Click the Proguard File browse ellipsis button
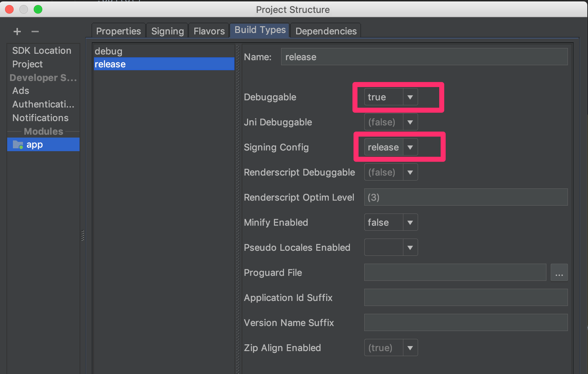This screenshot has width=588, height=374. coord(559,273)
